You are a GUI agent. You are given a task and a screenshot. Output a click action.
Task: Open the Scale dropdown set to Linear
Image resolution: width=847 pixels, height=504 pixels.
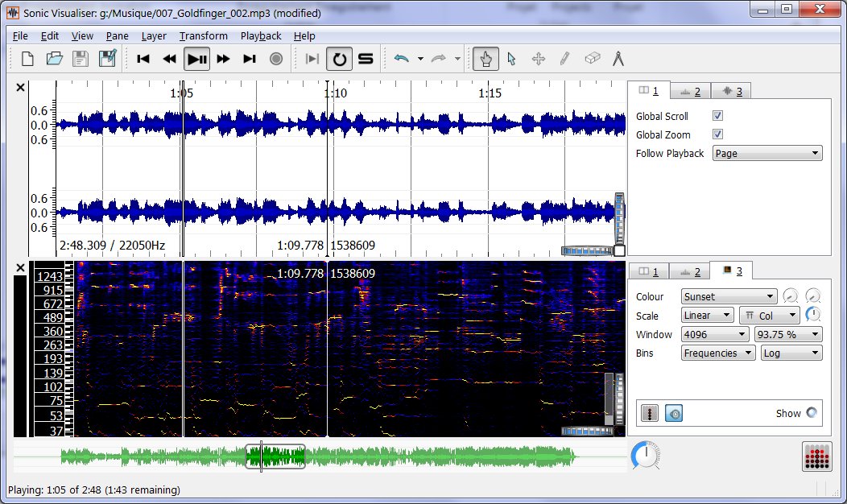click(707, 315)
